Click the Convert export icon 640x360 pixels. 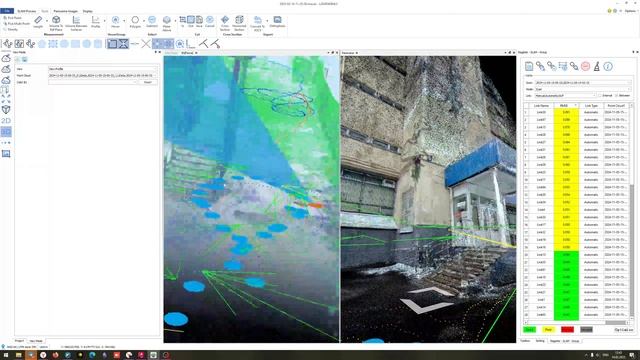point(258,23)
